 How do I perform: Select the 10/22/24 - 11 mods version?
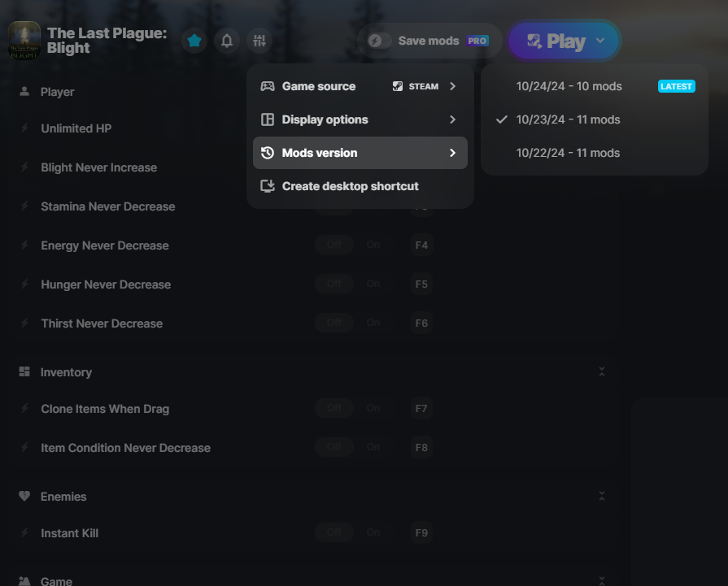(x=595, y=153)
